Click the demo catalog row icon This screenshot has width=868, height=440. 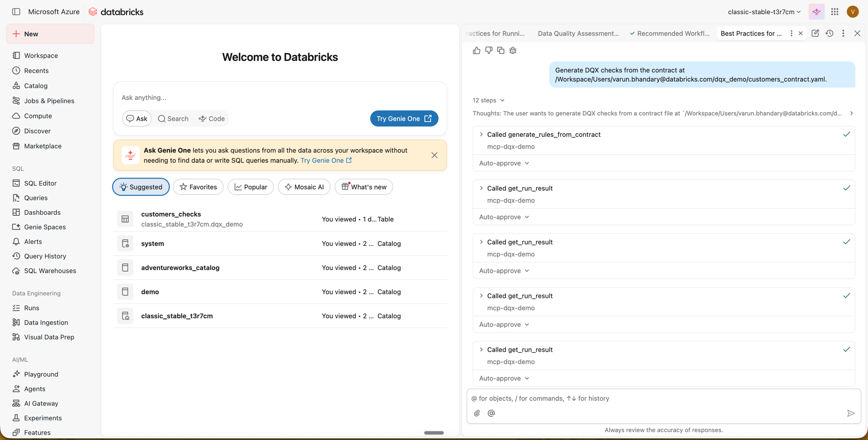coord(125,292)
